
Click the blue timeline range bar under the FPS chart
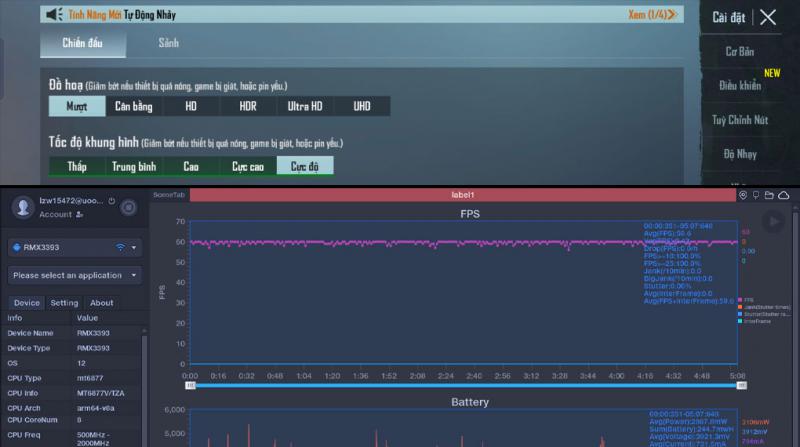(466, 386)
